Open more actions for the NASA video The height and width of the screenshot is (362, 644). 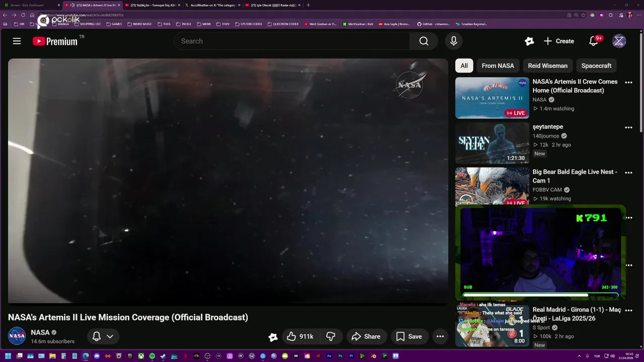coord(440,336)
